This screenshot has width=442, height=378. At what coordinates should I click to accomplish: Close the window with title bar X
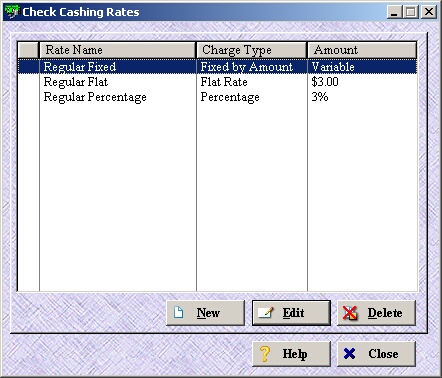429,12
